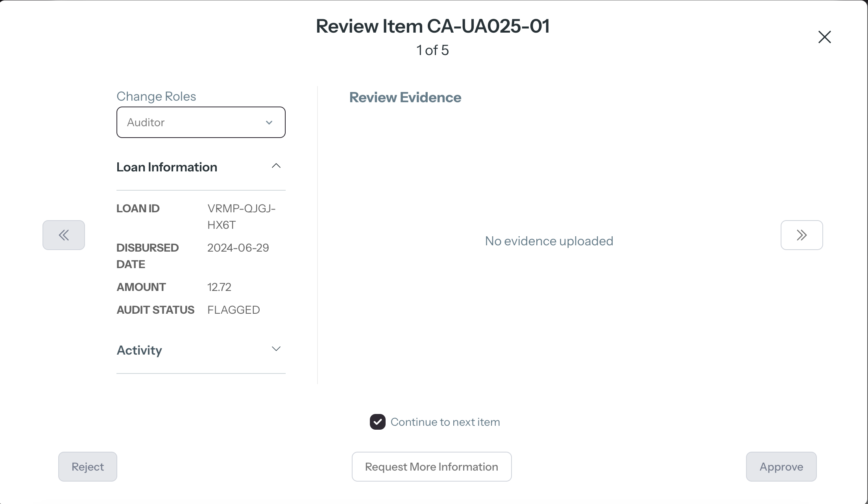Screen dimensions: 868x504
Task: Close the Review Item dialog
Action: (x=824, y=37)
